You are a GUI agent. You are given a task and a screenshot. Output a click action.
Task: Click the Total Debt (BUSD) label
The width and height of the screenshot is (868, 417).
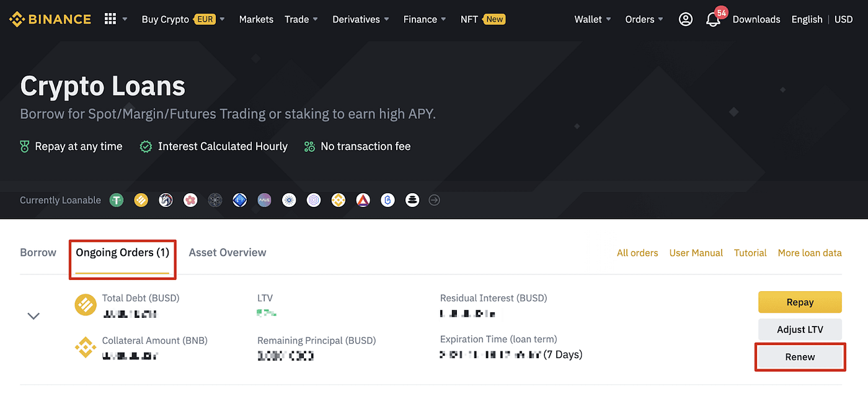[141, 298]
